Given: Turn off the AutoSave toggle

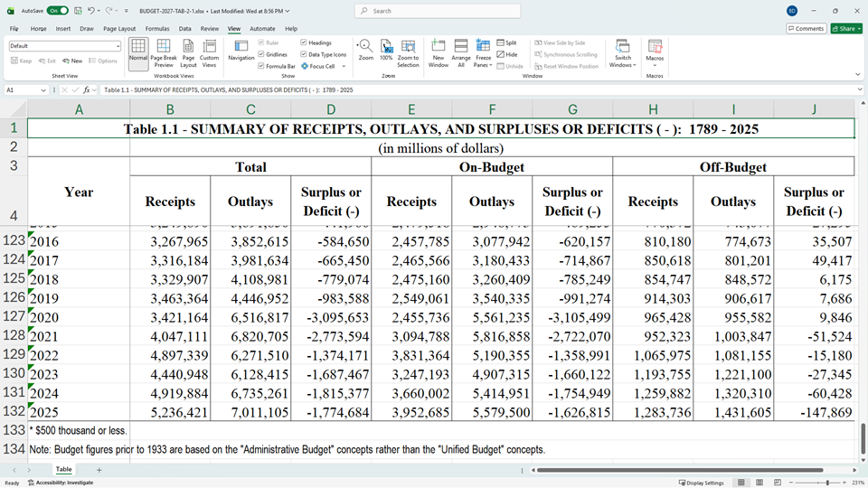Looking at the screenshot, I should (58, 11).
